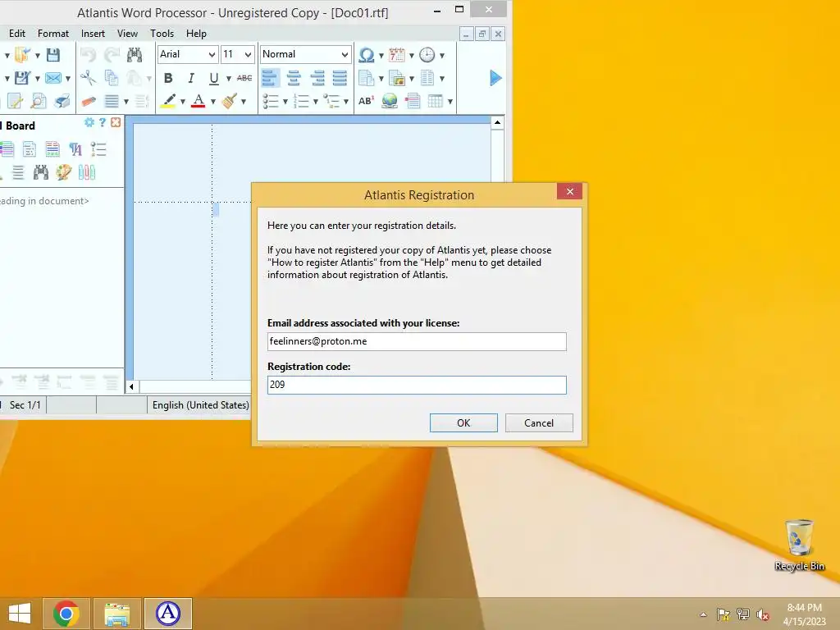This screenshot has height=630, width=840.
Task: Open the Normal paragraph style dropdown
Action: (x=345, y=55)
